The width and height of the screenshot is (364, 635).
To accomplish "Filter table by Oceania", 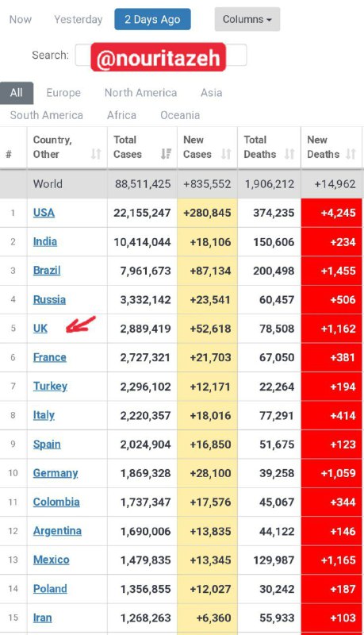I will [180, 115].
